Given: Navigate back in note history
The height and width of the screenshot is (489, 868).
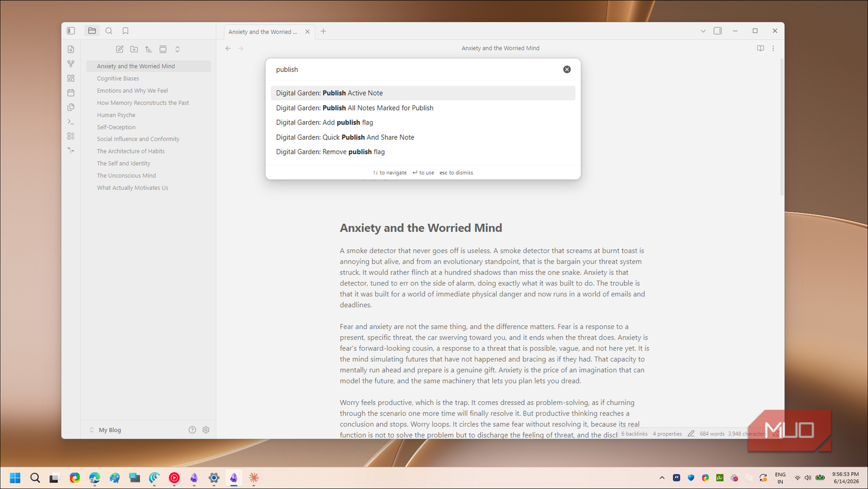Looking at the screenshot, I should click(x=228, y=49).
